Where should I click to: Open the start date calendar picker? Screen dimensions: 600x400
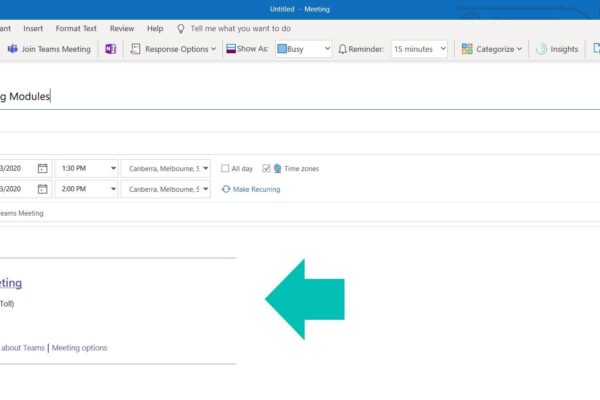point(42,168)
